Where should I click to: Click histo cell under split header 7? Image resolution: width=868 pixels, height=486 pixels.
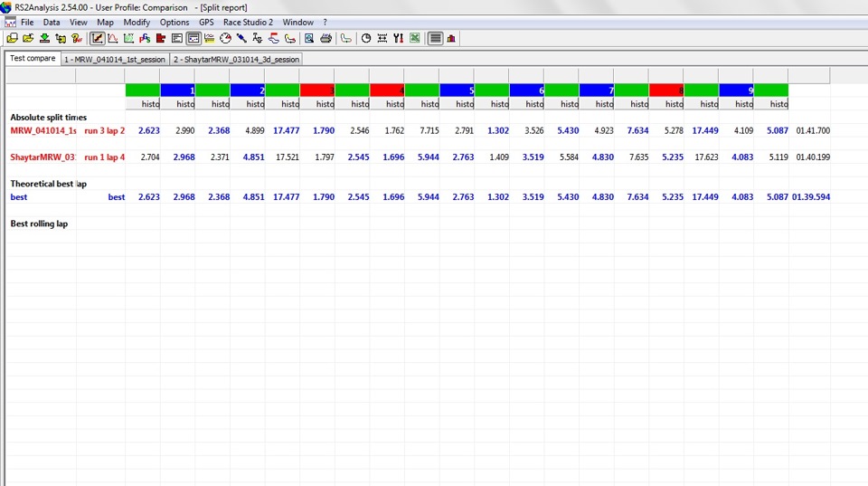click(596, 104)
